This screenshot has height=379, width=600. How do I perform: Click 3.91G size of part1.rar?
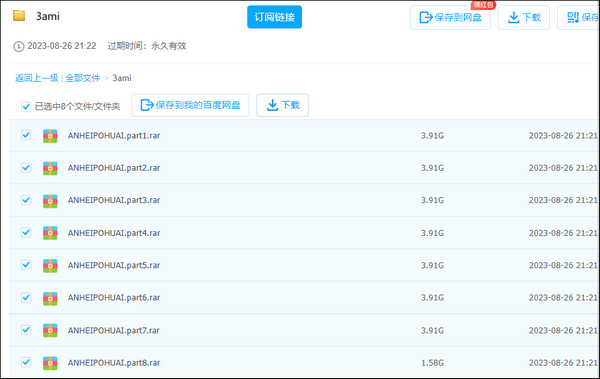point(432,136)
